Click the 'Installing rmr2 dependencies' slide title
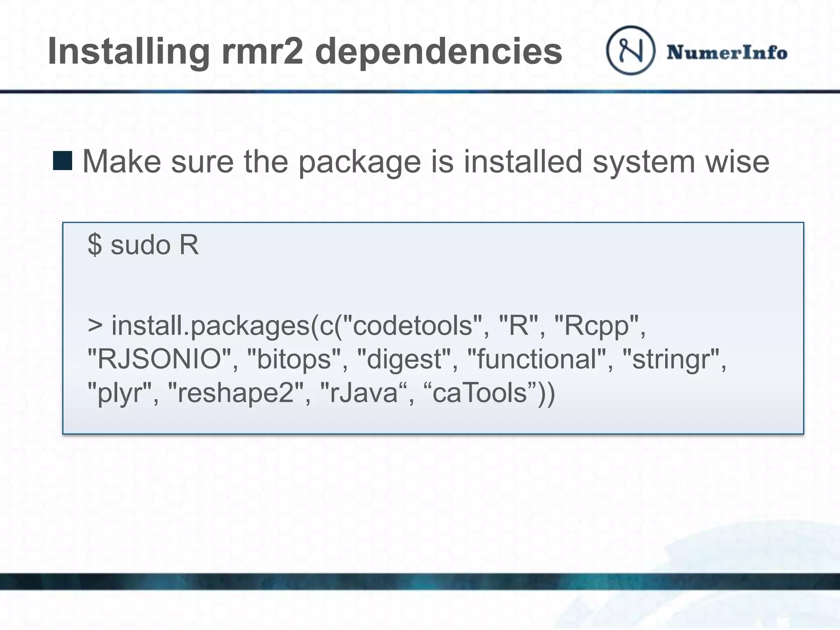This screenshot has width=840, height=630. click(305, 51)
